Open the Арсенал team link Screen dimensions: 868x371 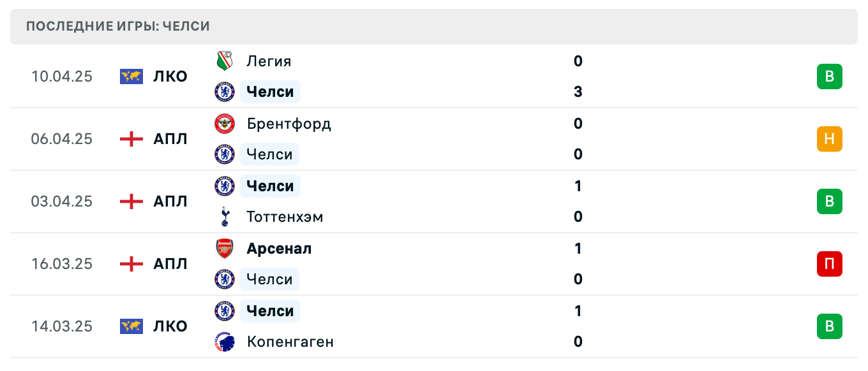coord(279,249)
